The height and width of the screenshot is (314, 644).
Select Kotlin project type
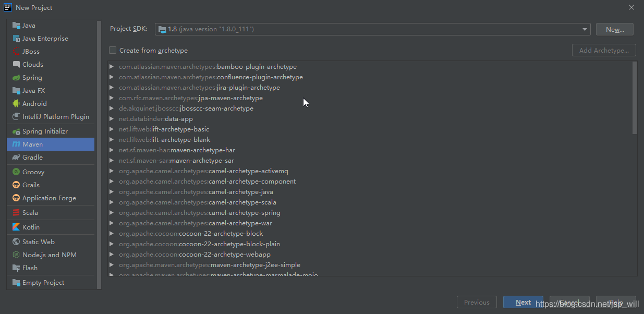pyautogui.click(x=51, y=227)
